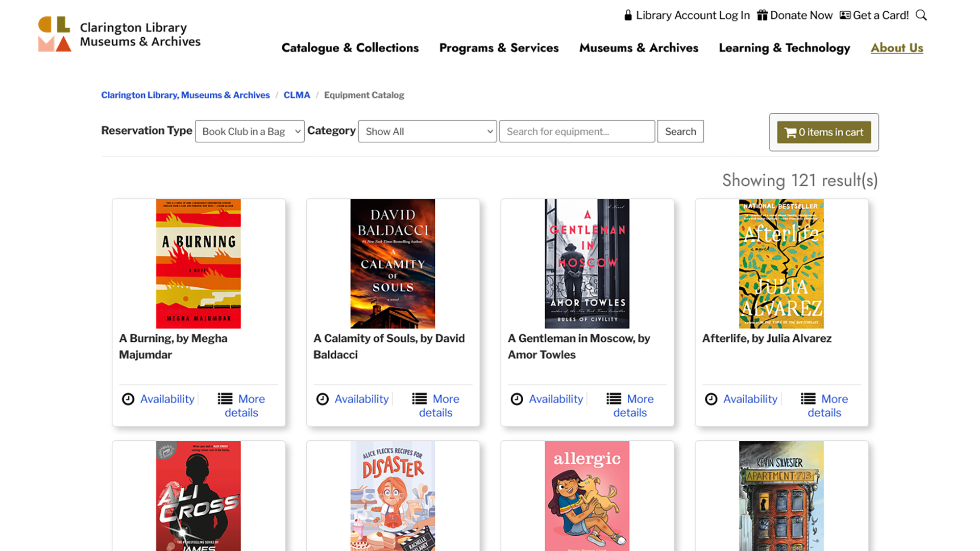This screenshot has width=980, height=551.
Task: Open the Get a Card! link
Action: (x=881, y=15)
